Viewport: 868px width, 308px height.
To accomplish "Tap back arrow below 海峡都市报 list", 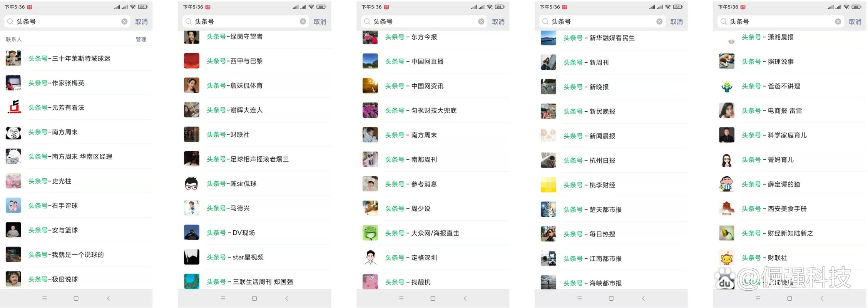I will 643,298.
